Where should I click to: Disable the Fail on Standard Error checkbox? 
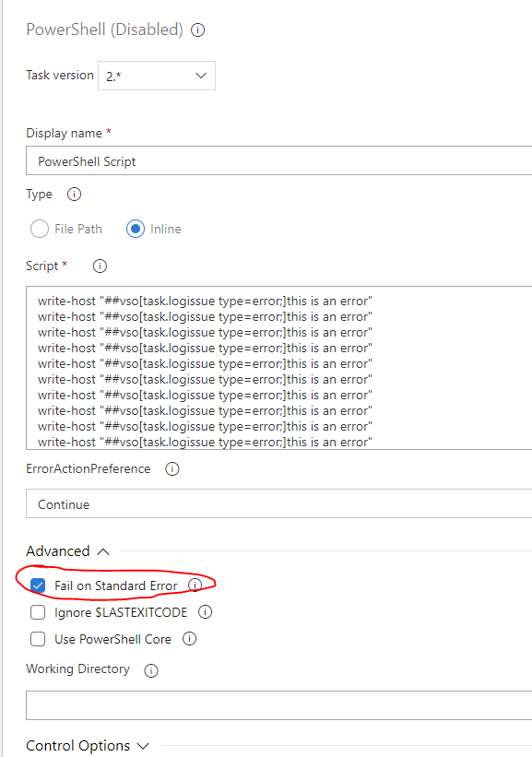coord(38,585)
